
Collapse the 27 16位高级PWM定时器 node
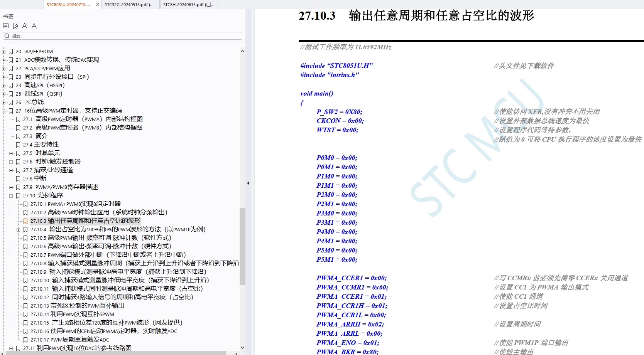(4, 111)
